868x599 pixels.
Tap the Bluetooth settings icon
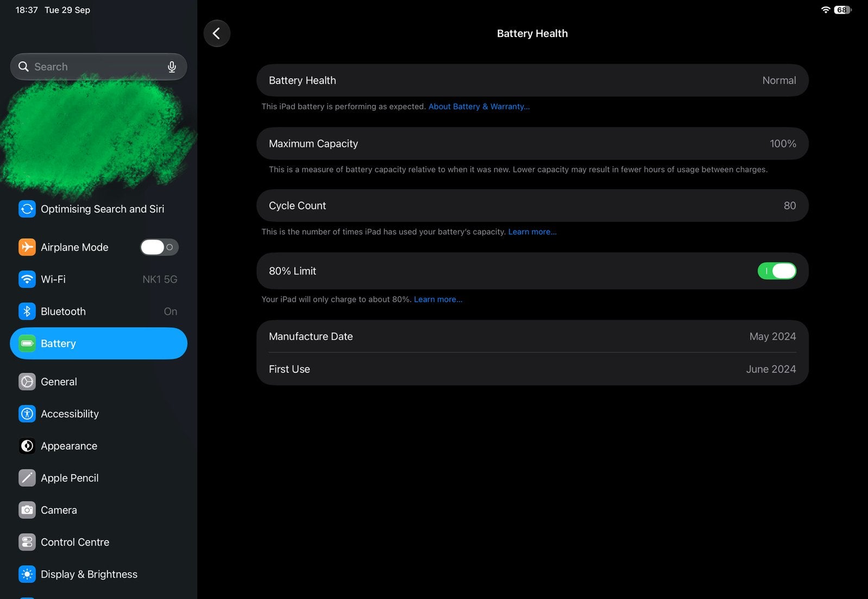pyautogui.click(x=27, y=311)
